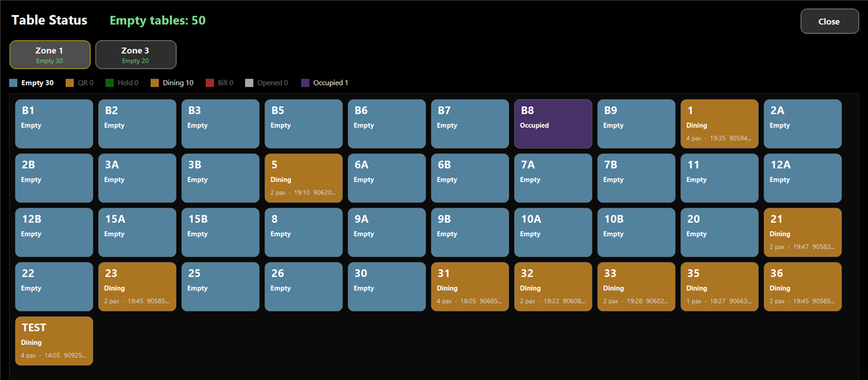Pick table 10A
The height and width of the screenshot is (380, 868).
(553, 232)
